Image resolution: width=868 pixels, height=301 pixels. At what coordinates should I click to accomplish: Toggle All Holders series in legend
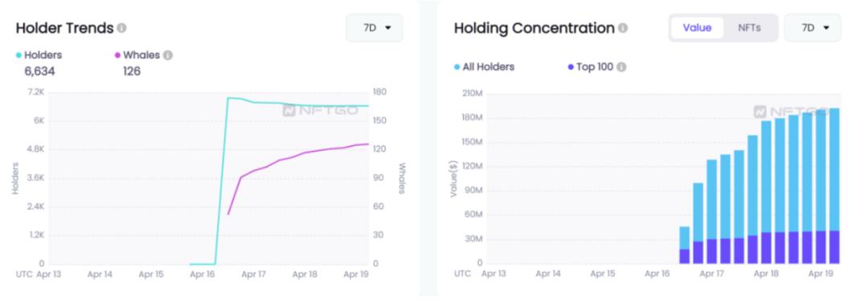pos(485,67)
